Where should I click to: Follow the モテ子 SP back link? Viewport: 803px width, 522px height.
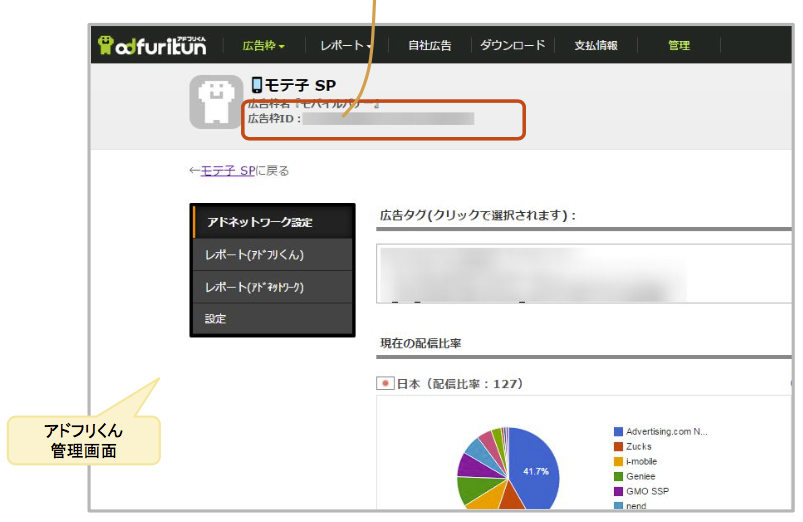coord(228,171)
